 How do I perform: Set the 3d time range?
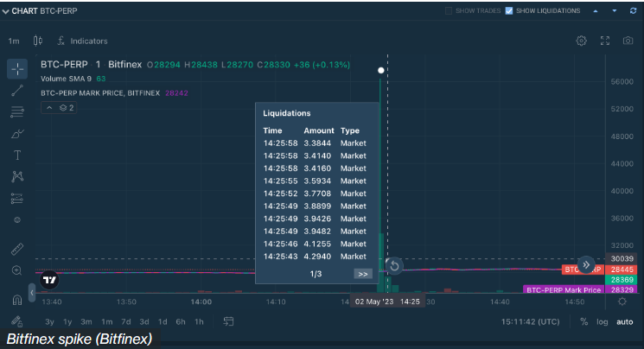click(x=144, y=322)
